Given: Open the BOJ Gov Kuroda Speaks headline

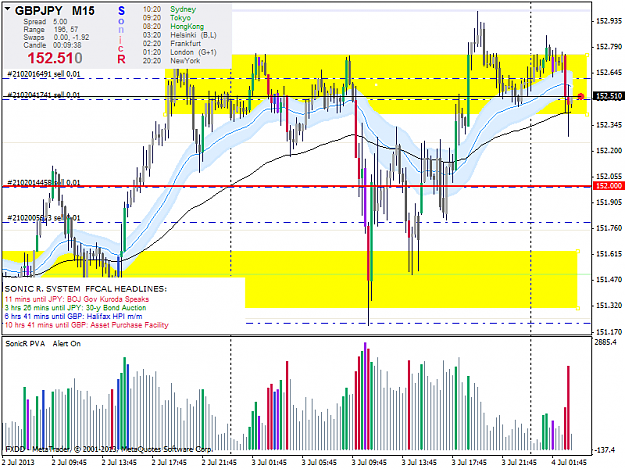Looking at the screenshot, I should 77,299.
